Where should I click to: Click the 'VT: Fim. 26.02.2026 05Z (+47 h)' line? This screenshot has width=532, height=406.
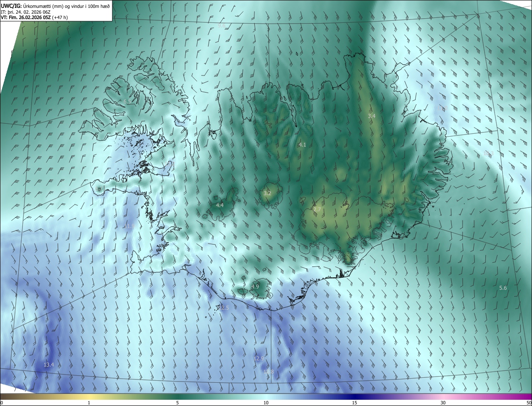34,17
